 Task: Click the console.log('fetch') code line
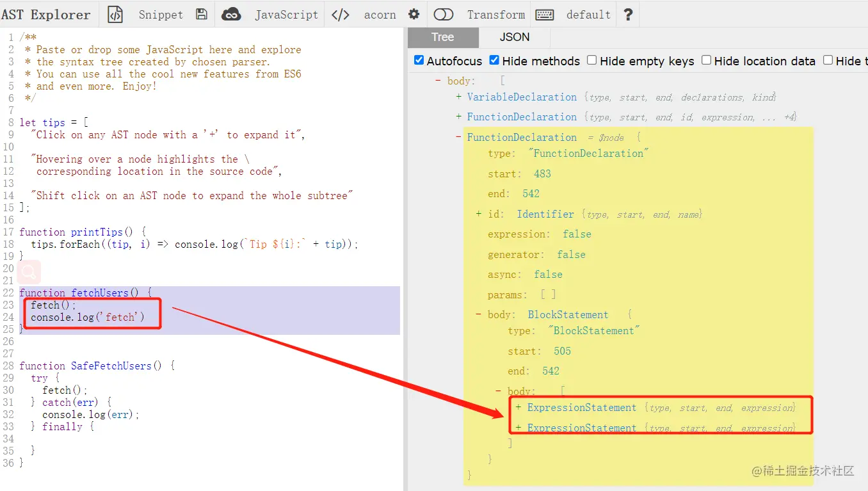pos(88,317)
